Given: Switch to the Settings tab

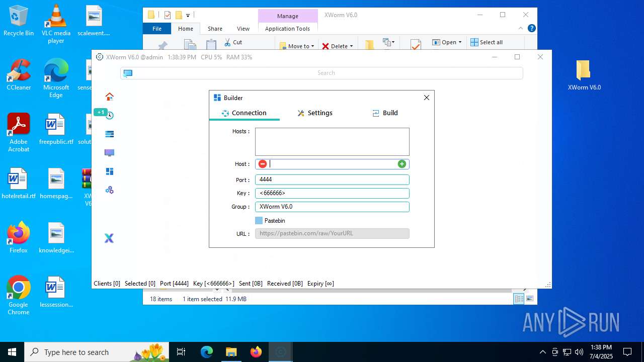Looking at the screenshot, I should click(x=315, y=113).
